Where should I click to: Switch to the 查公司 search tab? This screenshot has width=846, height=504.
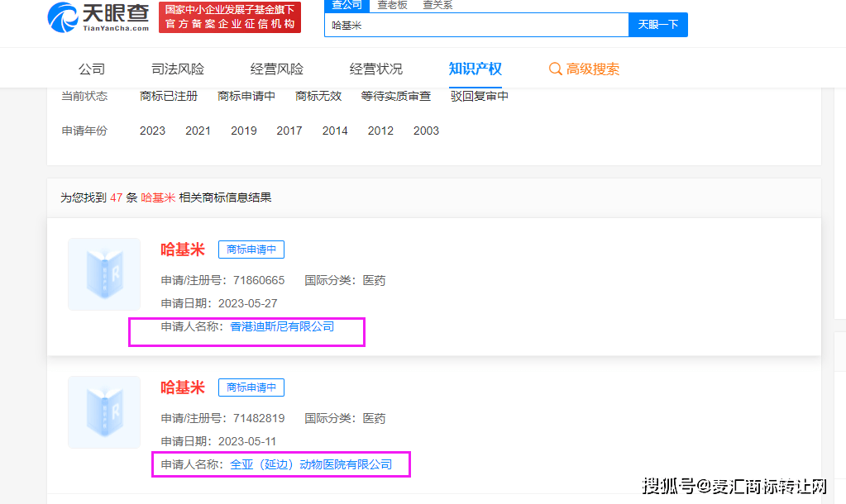point(347,5)
